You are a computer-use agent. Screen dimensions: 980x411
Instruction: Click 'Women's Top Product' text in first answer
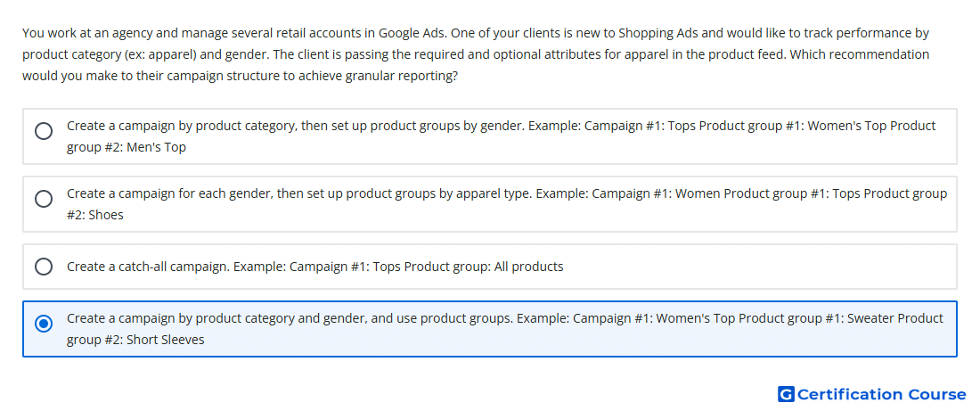pos(872,126)
